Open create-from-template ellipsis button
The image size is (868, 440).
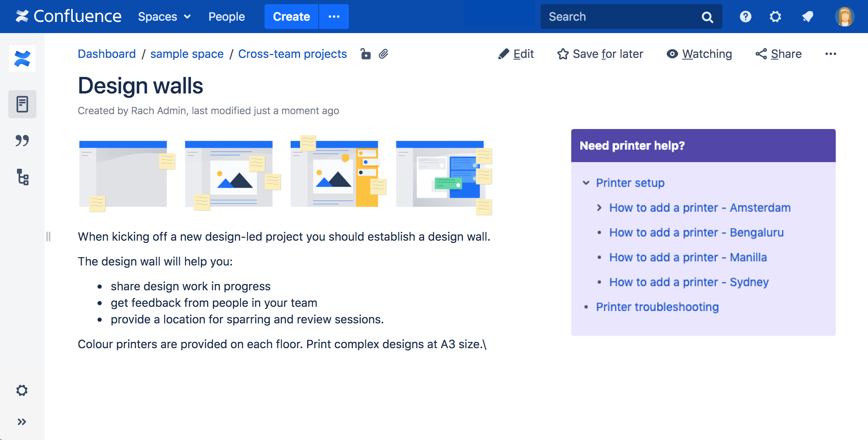[334, 17]
